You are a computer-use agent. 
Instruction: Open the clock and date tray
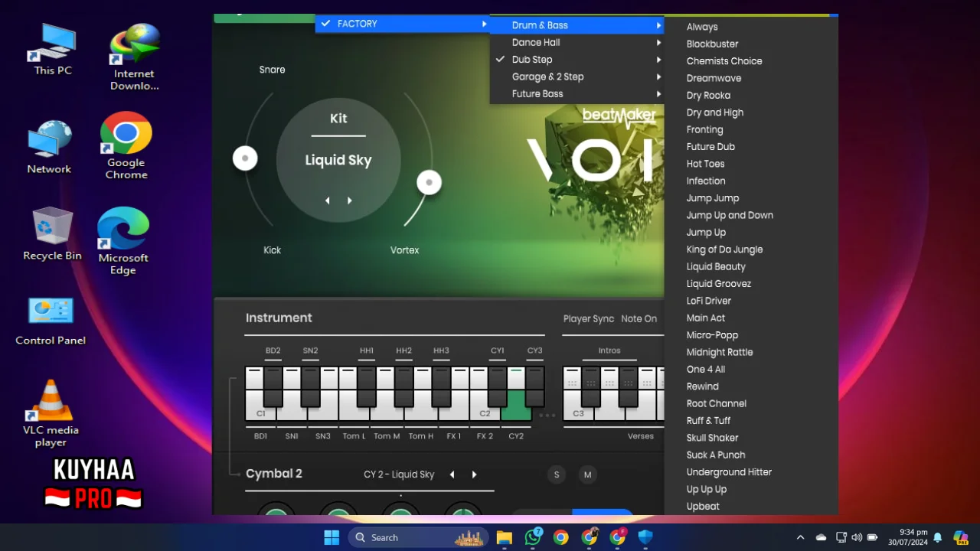click(x=908, y=537)
